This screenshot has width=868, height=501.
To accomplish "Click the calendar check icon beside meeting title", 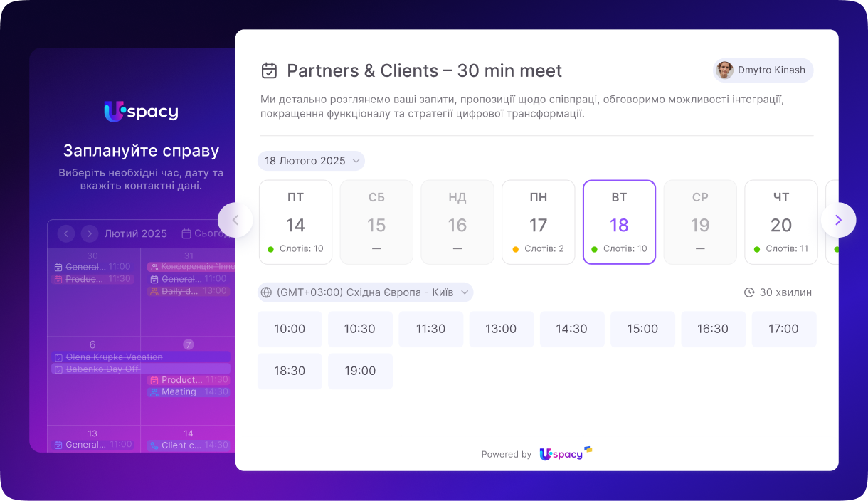I will (269, 70).
